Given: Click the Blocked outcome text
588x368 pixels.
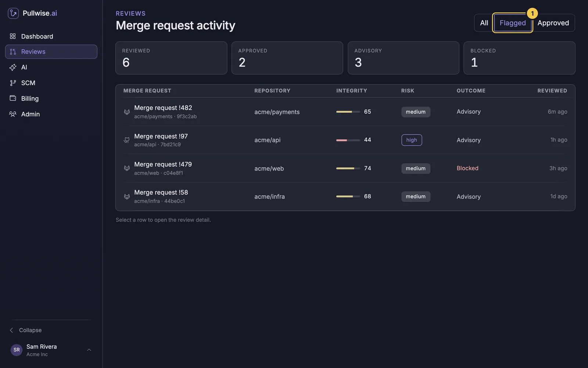Looking at the screenshot, I should point(467,168).
